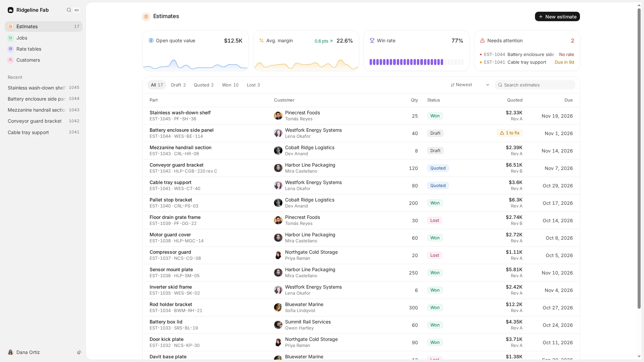The width and height of the screenshot is (644, 362).
Task: Select the All 17 tab
Action: click(157, 85)
